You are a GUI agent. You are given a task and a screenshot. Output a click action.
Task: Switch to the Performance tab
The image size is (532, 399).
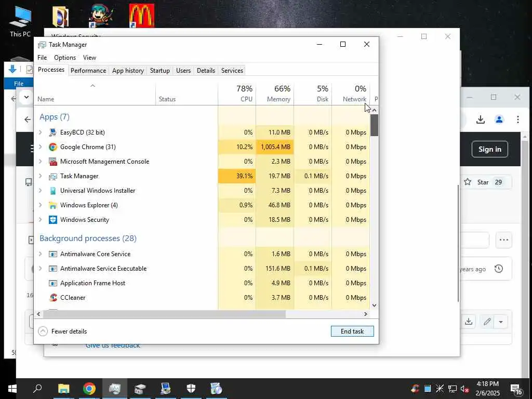(88, 71)
